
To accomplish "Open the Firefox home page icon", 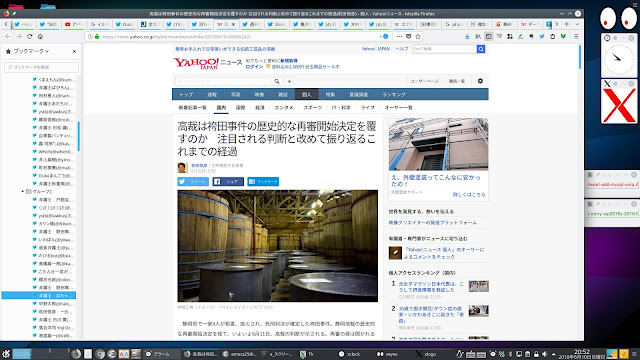I will tap(40, 36).
